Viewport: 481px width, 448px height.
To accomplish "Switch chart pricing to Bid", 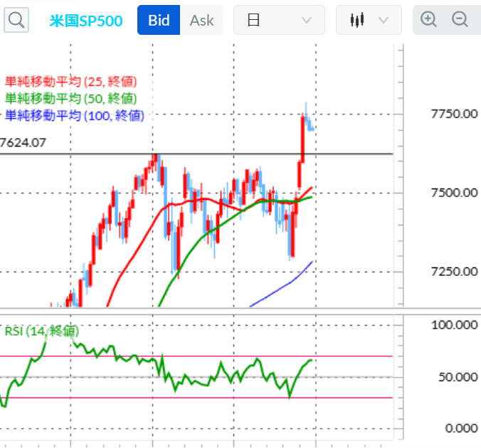I will (159, 20).
